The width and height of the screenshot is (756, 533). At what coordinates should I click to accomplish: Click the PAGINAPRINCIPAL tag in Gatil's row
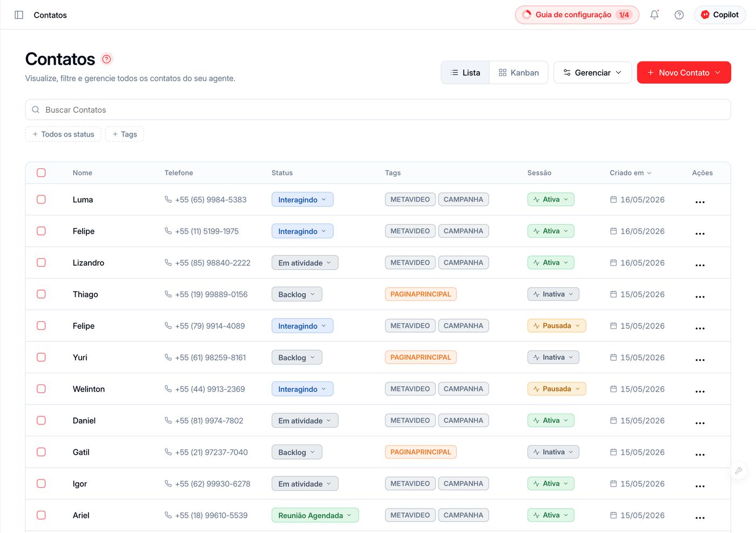421,452
